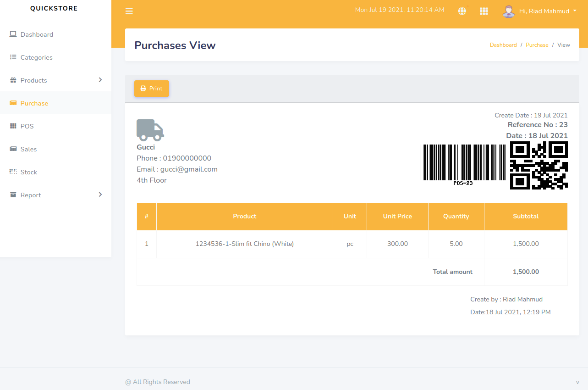Toggle the hamburger sidebar menu
Screen dimensions: 588x390
(x=129, y=11)
